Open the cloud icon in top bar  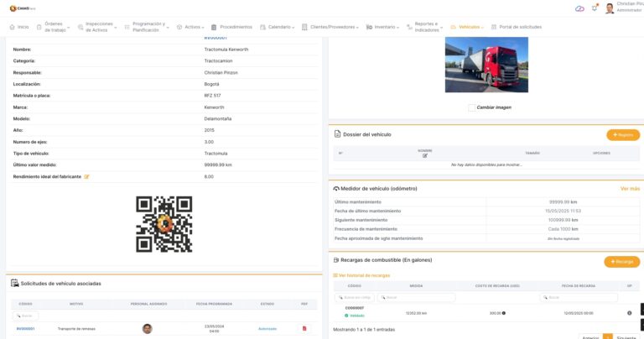[x=579, y=8]
